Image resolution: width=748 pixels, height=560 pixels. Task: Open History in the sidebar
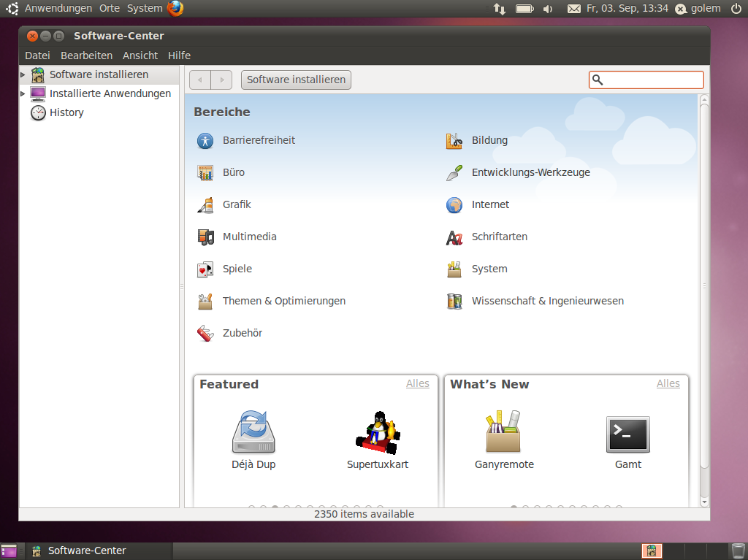(65, 112)
